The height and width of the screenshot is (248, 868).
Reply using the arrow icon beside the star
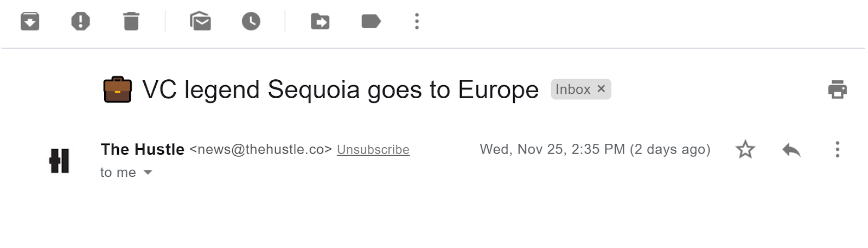[x=792, y=149]
